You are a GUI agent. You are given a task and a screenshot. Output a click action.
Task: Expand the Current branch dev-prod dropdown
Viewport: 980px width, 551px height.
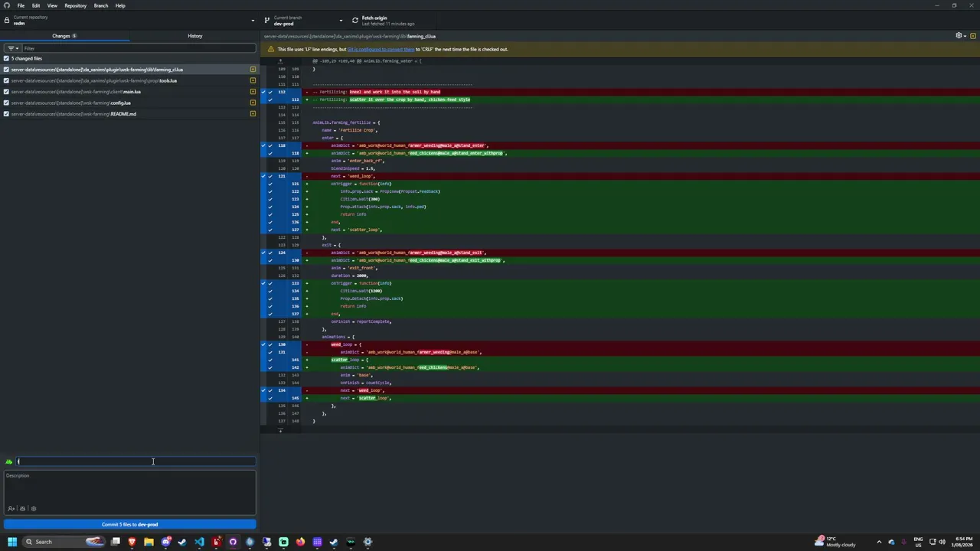click(x=303, y=20)
